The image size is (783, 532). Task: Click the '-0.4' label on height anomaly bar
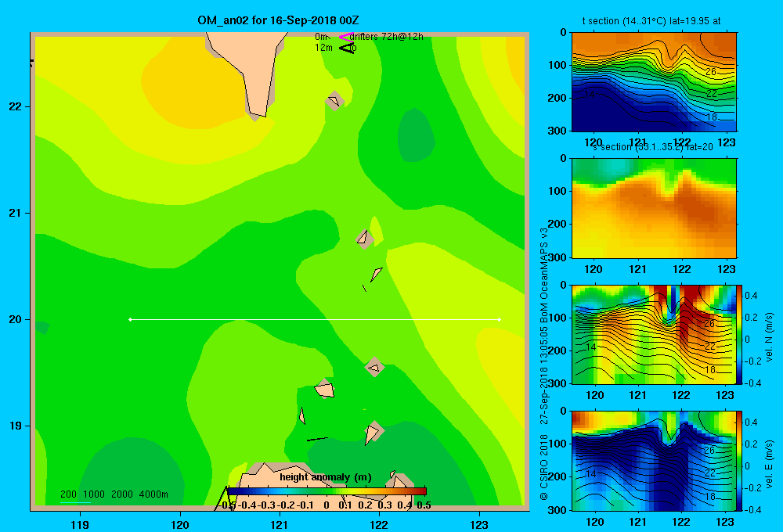coord(247,505)
